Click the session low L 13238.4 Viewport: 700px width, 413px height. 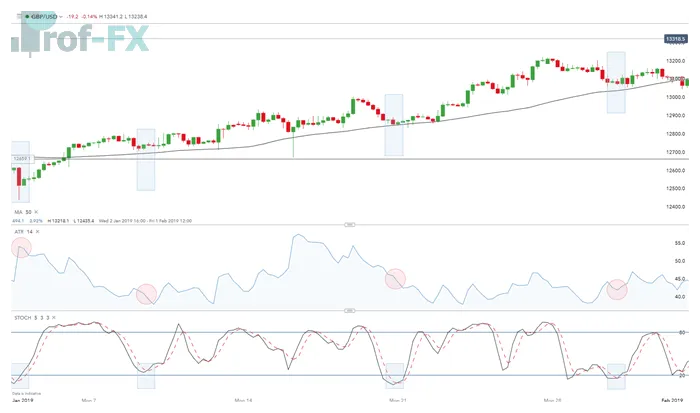tap(136, 17)
